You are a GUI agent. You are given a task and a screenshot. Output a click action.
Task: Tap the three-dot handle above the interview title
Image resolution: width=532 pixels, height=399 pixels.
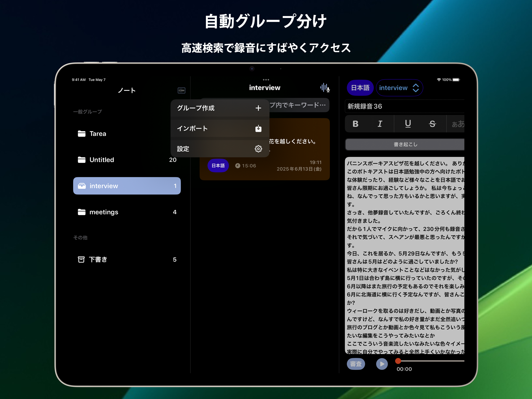(266, 80)
